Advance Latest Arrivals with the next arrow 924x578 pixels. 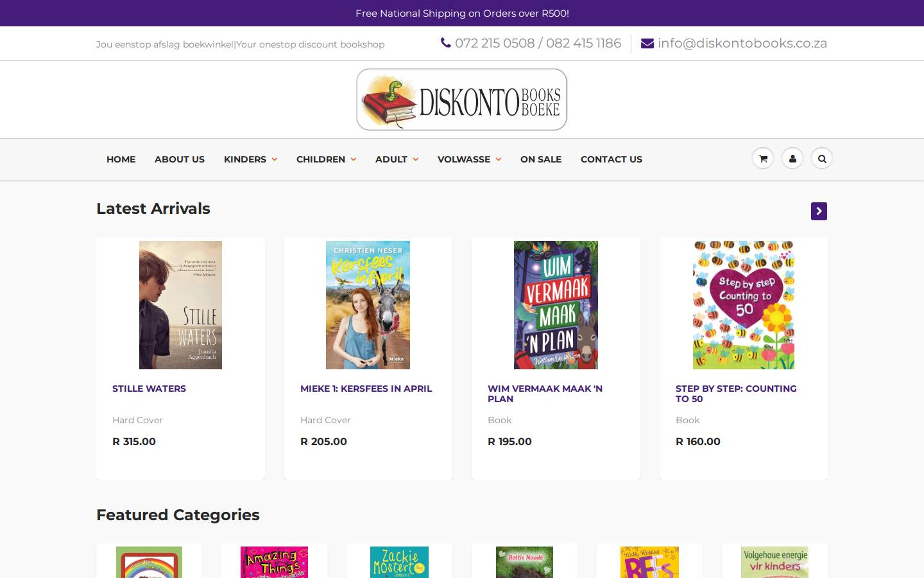coord(819,211)
